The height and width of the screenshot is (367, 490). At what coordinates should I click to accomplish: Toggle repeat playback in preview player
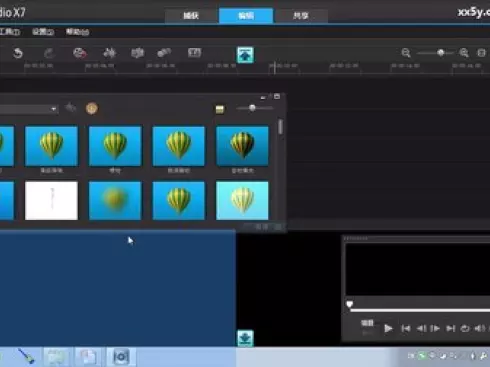tap(465, 328)
